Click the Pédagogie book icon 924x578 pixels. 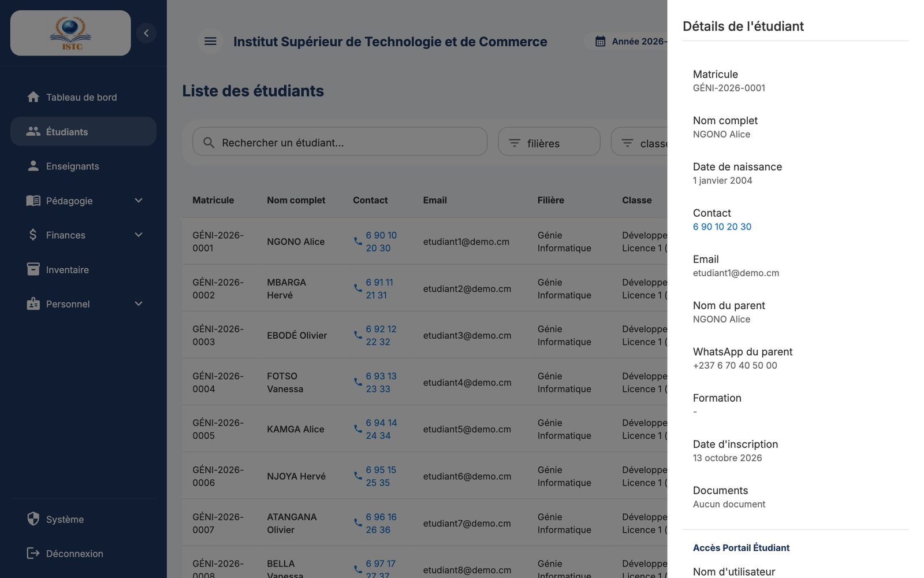33,201
